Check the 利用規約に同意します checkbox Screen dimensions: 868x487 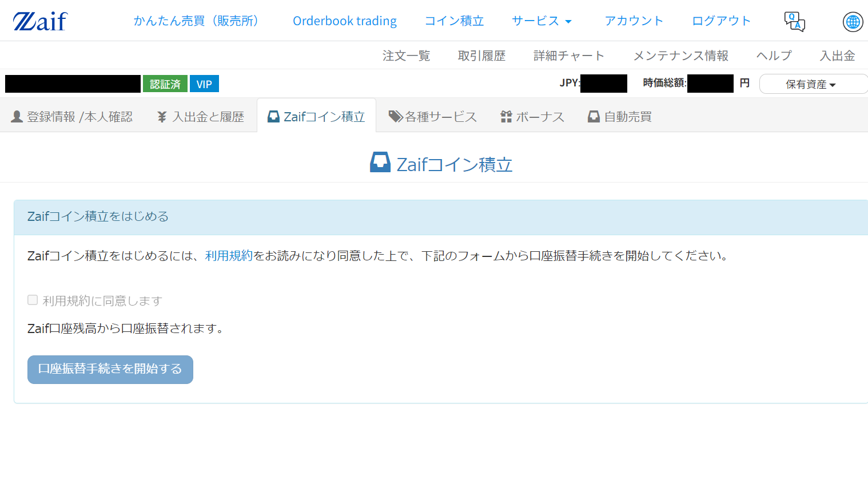(x=33, y=300)
